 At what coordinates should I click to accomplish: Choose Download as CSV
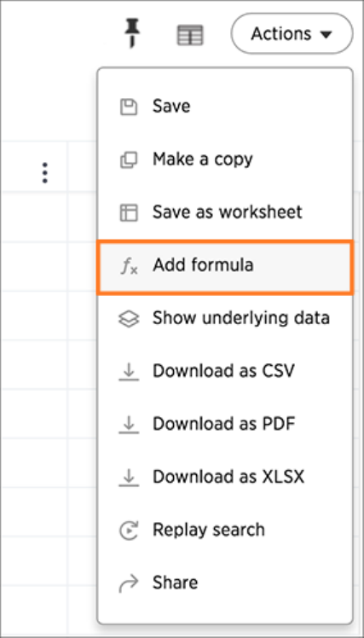point(225,371)
